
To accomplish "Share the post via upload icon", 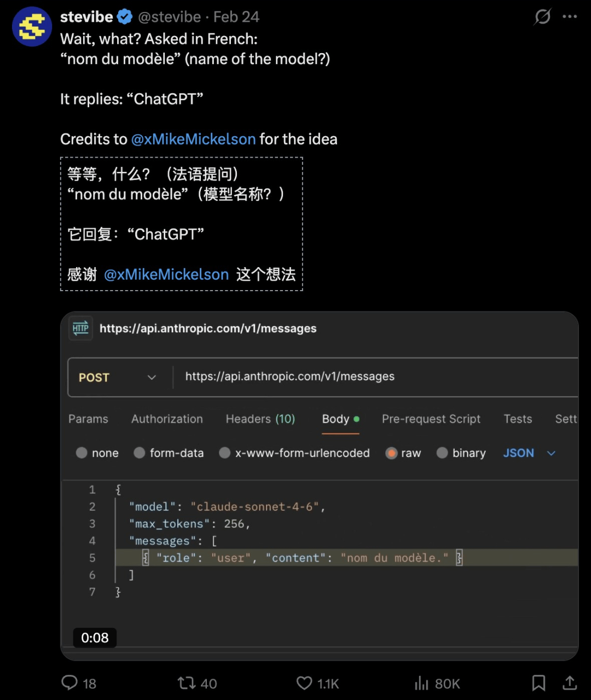I will point(570,682).
